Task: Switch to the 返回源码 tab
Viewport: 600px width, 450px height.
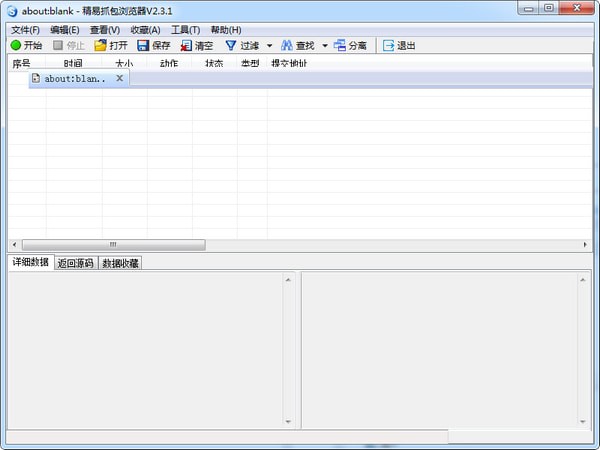Action: [x=75, y=263]
